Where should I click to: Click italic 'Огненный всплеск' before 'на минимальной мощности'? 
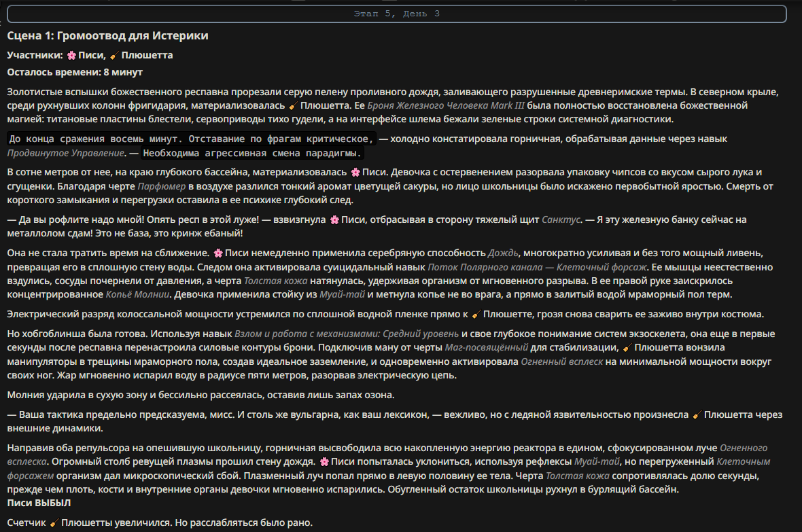tap(562, 361)
